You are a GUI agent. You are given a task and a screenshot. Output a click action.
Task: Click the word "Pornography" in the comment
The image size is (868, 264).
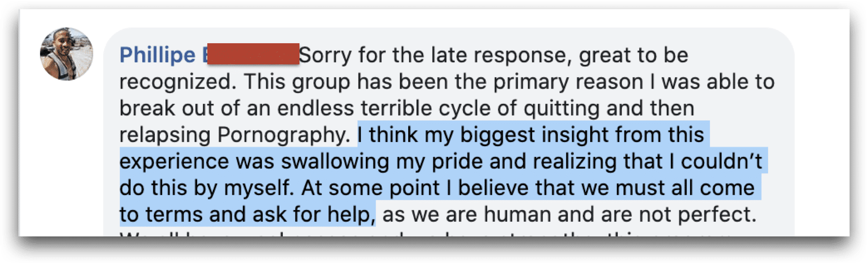point(283,135)
